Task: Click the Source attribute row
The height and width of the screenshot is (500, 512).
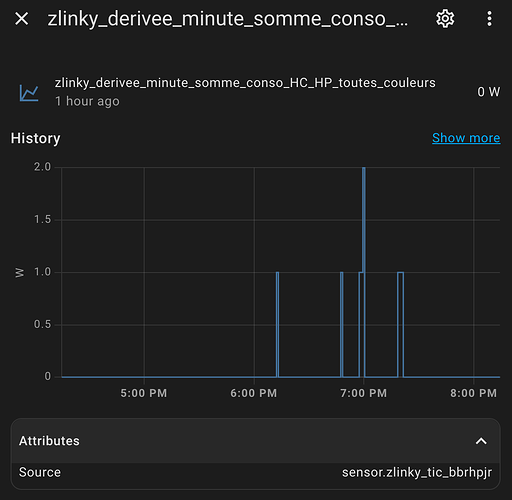Action: (255, 472)
